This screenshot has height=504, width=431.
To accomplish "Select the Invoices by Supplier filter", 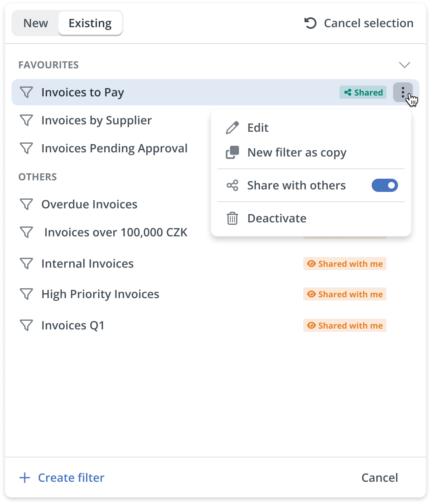I will (x=96, y=120).
